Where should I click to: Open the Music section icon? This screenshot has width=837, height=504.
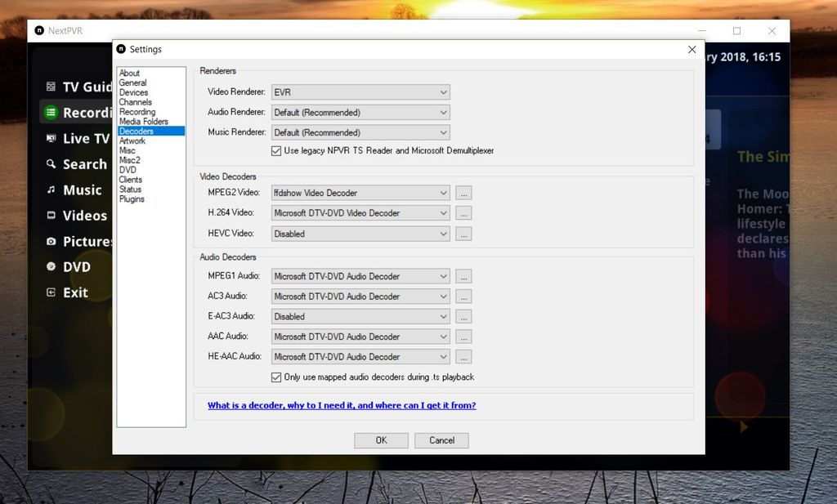[51, 190]
